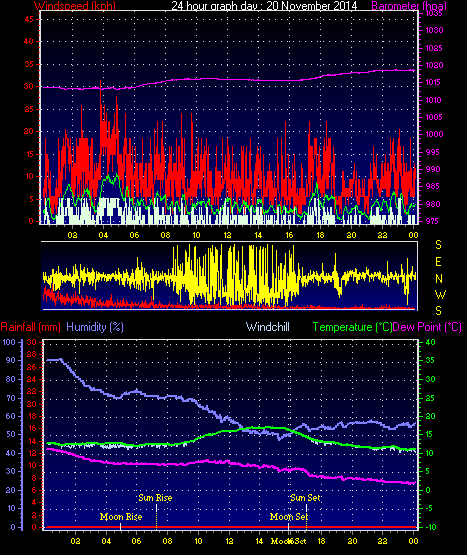The height and width of the screenshot is (555, 467).
Task: Click the '24 hour graph day : 20 November 2014' heading
Action: pyautogui.click(x=264, y=5)
